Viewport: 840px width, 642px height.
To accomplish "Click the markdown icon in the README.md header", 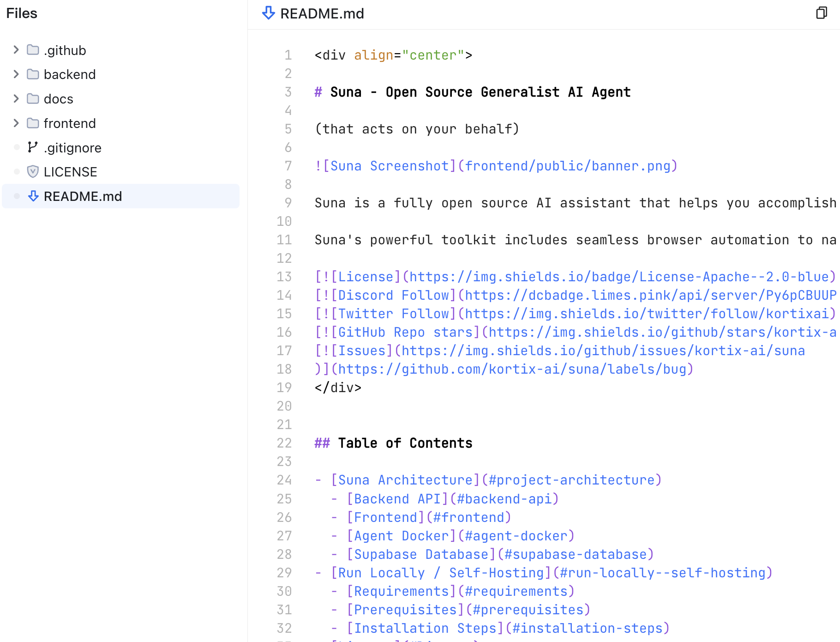I will click(x=269, y=13).
